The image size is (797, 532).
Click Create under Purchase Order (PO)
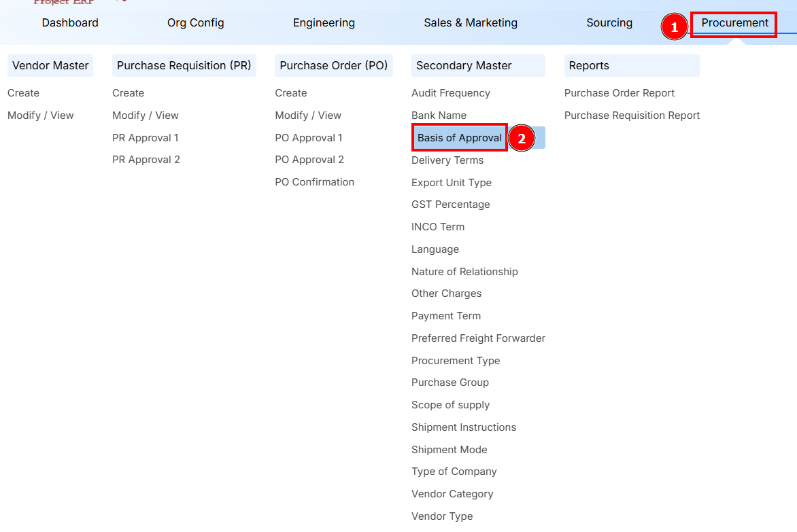point(291,93)
